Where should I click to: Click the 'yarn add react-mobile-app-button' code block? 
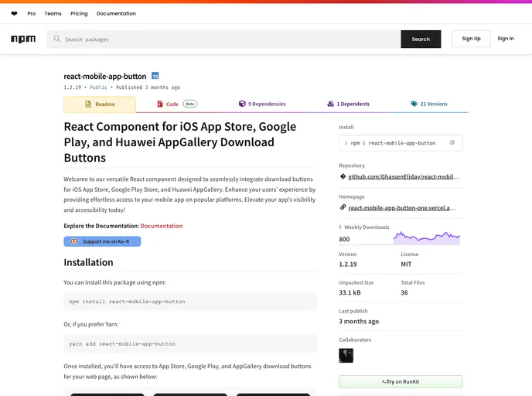190,343
